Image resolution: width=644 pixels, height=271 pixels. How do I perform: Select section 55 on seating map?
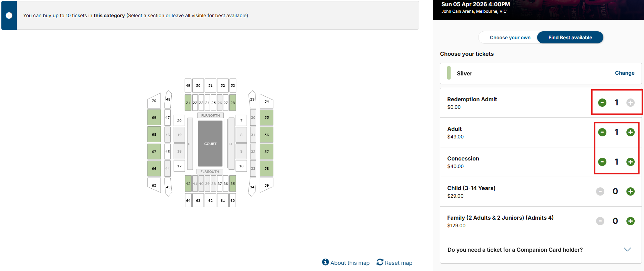point(266,117)
